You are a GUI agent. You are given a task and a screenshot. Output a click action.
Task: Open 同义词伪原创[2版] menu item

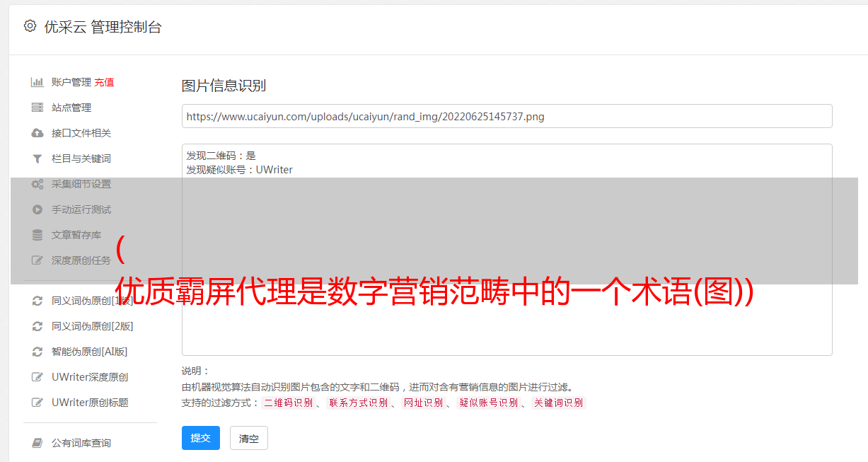pos(92,326)
